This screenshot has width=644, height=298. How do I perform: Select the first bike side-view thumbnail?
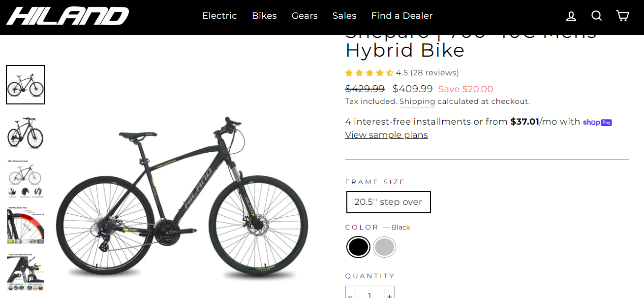click(26, 85)
